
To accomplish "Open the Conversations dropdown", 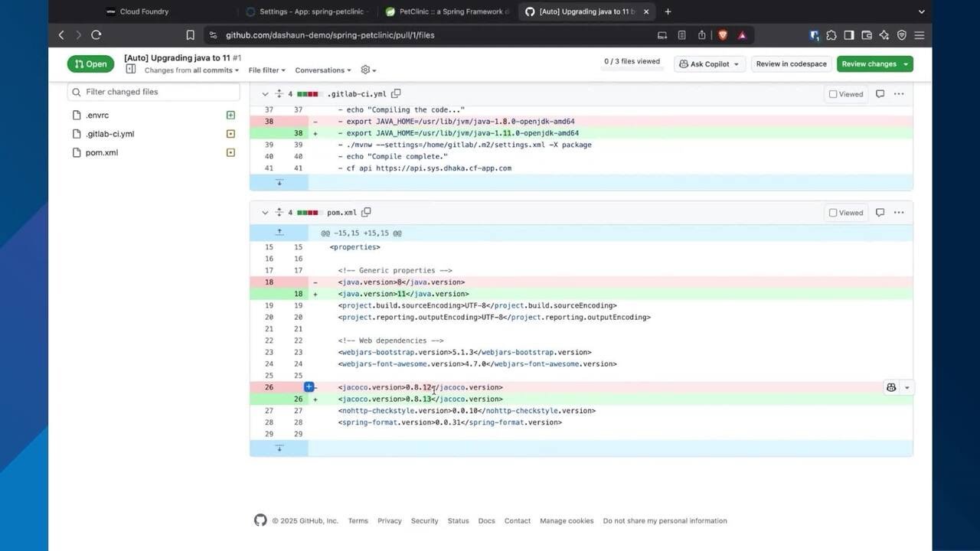I will [322, 70].
